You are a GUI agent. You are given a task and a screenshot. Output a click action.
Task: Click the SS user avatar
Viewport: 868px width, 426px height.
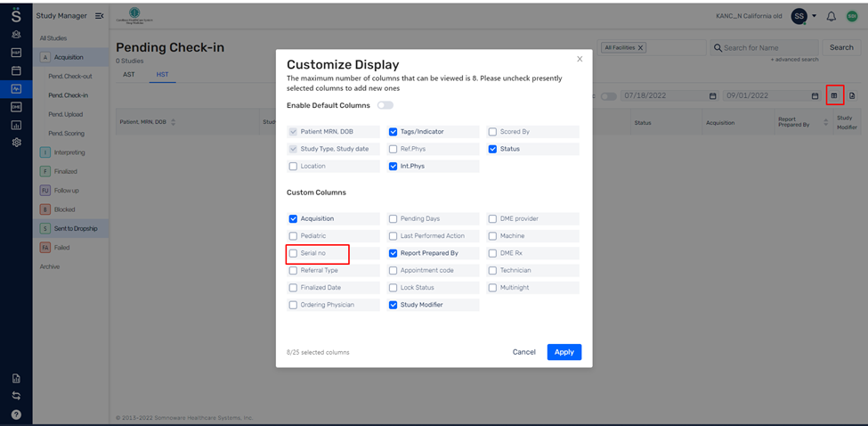click(799, 17)
